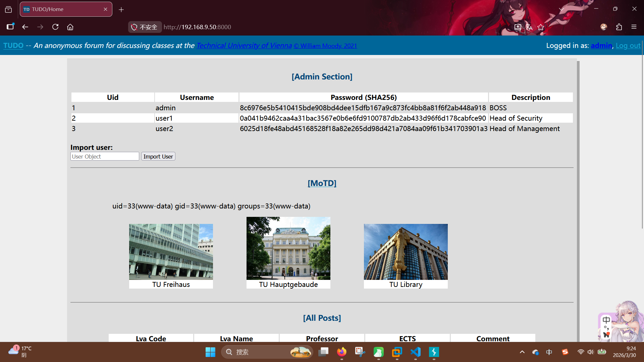Open the browser hamburger menu
Screen dimensions: 644x362
634,27
